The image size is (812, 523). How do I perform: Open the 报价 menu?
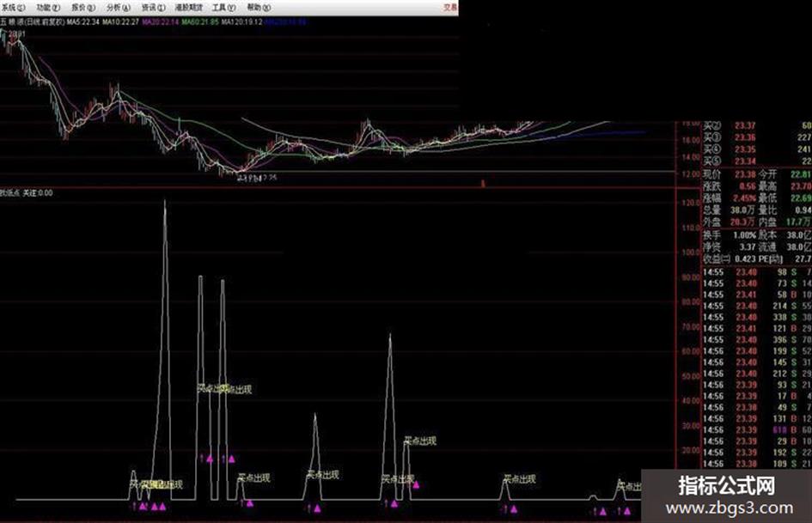[x=82, y=7]
